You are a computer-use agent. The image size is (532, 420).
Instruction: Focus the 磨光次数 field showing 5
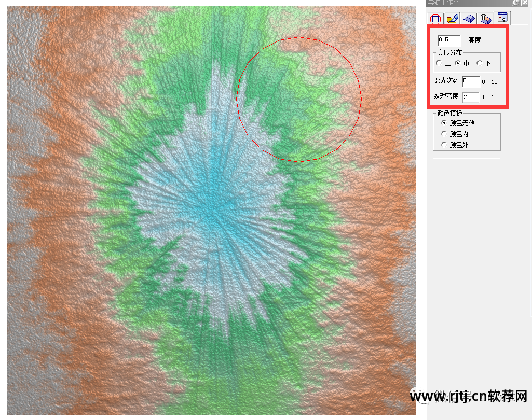471,81
